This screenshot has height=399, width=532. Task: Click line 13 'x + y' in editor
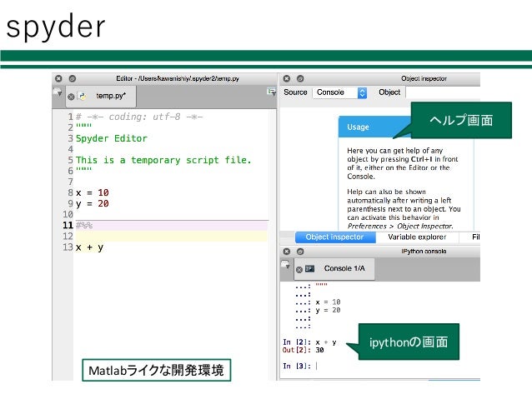[x=89, y=247]
